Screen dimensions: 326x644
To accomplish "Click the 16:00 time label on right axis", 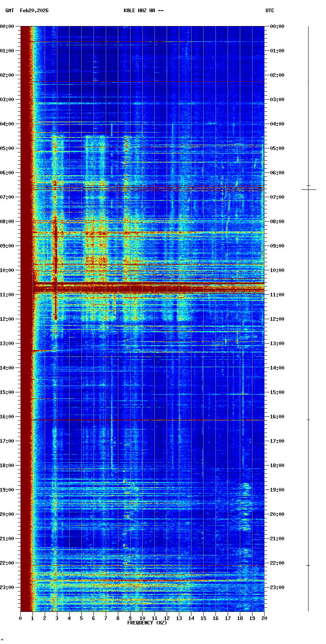I will click(x=276, y=417).
